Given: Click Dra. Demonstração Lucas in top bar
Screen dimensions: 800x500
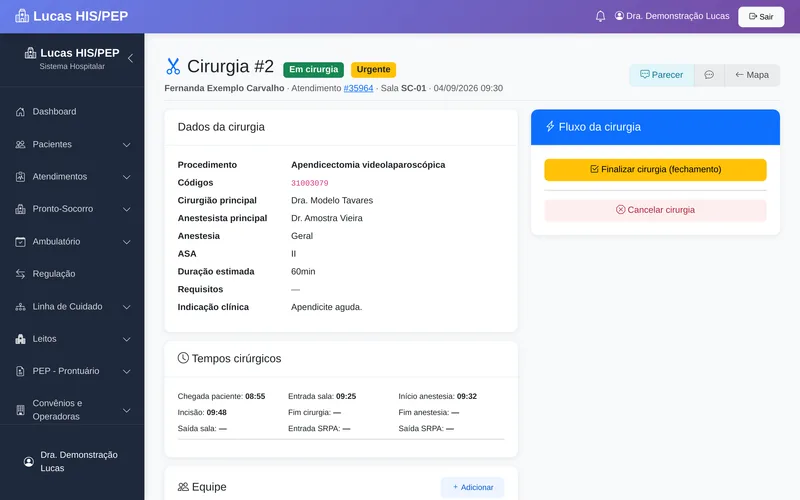Looking at the screenshot, I should 678,16.
